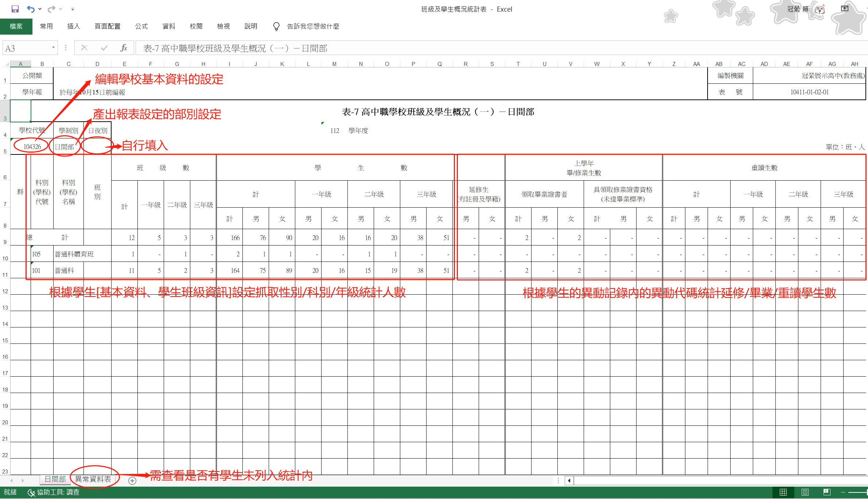The height and width of the screenshot is (499, 868).
Task: Switch to the 檢視 ribbon tab
Action: pyautogui.click(x=223, y=26)
